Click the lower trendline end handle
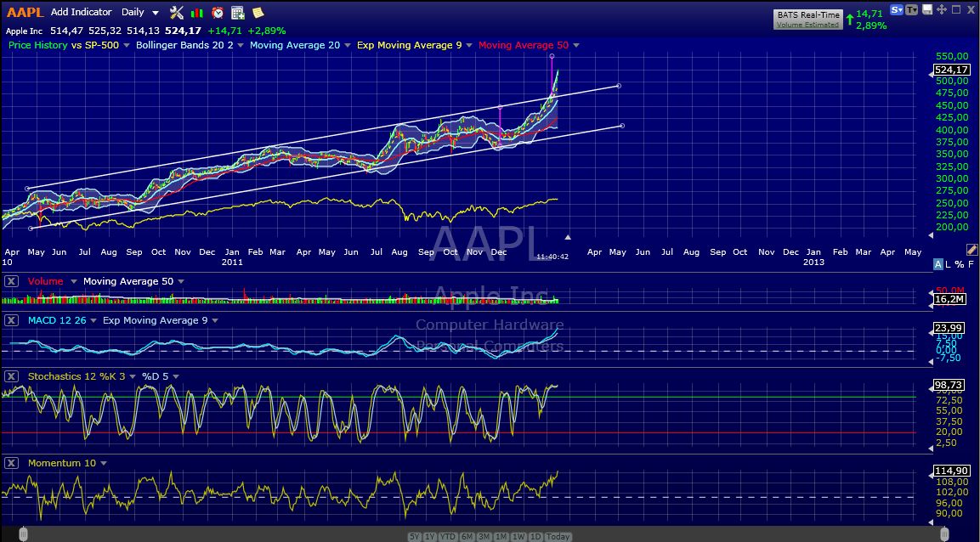Viewport: 980px width, 542px height. (x=622, y=126)
